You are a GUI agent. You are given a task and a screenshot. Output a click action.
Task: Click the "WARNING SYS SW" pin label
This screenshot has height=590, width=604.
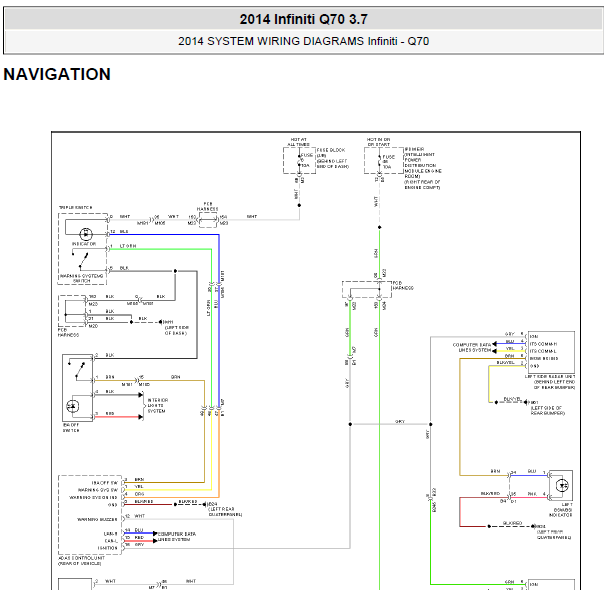(x=98, y=490)
